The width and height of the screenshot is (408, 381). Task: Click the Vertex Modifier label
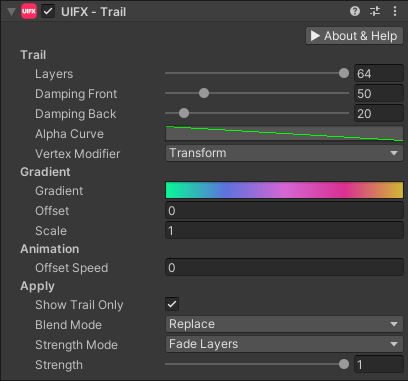click(x=78, y=154)
